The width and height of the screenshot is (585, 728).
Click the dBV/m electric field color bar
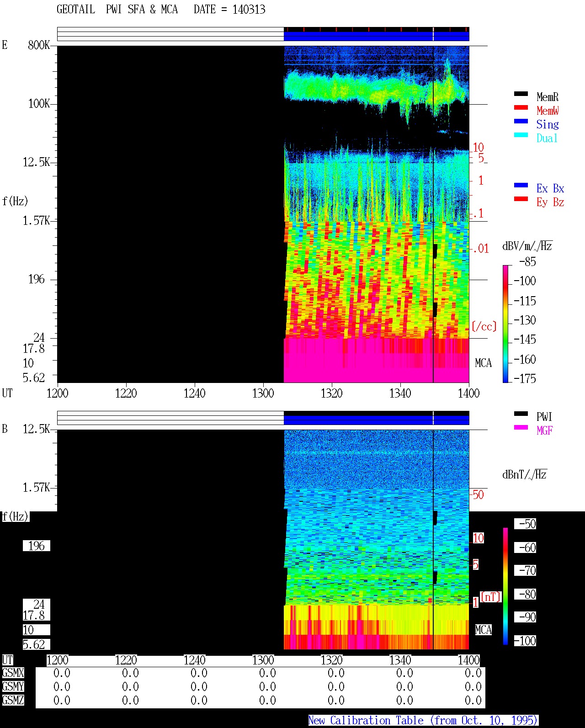click(x=505, y=324)
